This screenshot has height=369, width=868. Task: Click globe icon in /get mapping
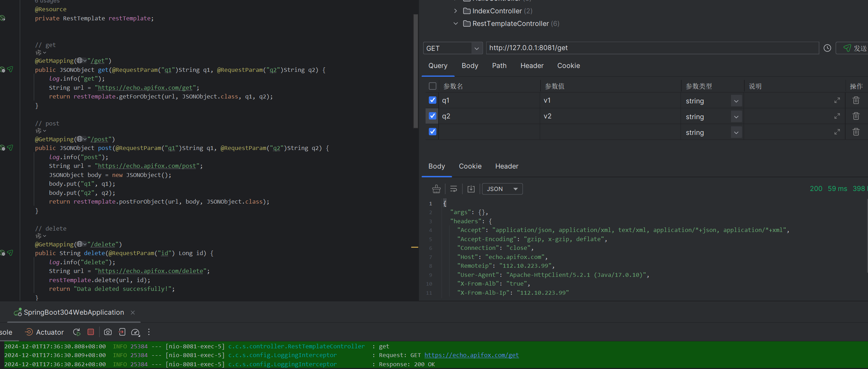[x=80, y=61]
